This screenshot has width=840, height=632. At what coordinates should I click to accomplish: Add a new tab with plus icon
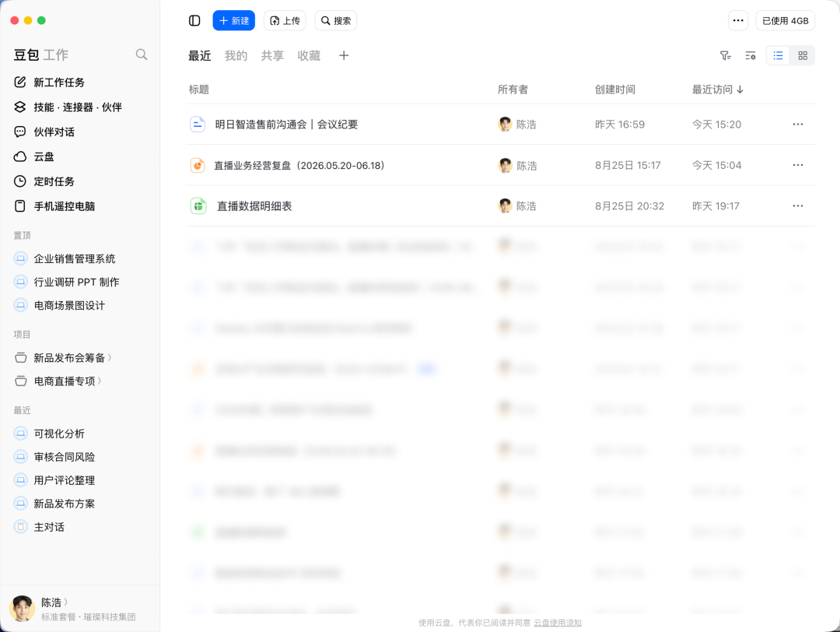coord(344,55)
